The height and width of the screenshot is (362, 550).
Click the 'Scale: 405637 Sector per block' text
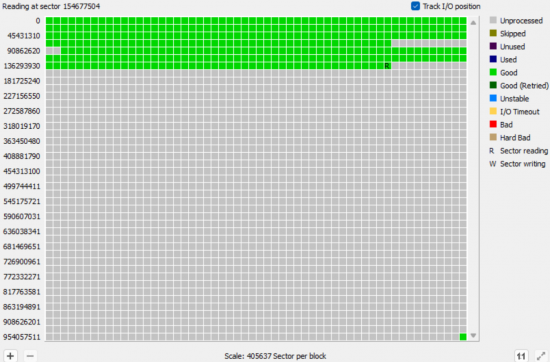pyautogui.click(x=275, y=356)
